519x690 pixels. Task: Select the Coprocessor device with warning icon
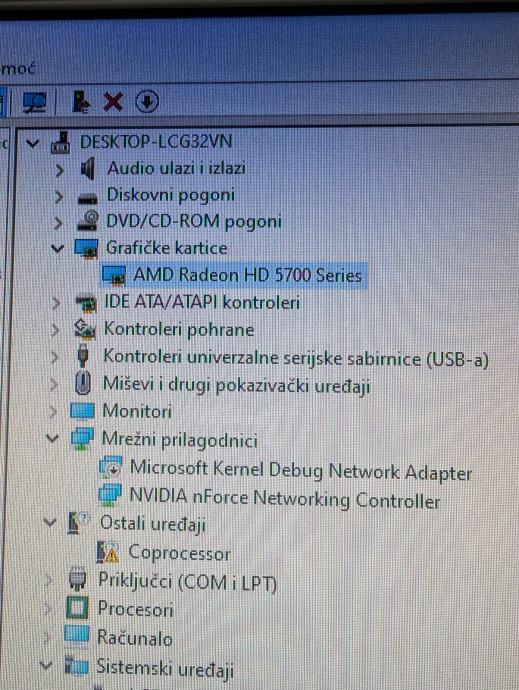(x=180, y=553)
